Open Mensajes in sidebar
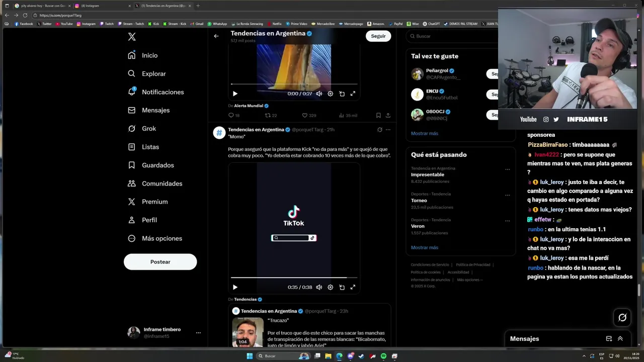Viewport: 644px width, 362px height. (x=149, y=110)
